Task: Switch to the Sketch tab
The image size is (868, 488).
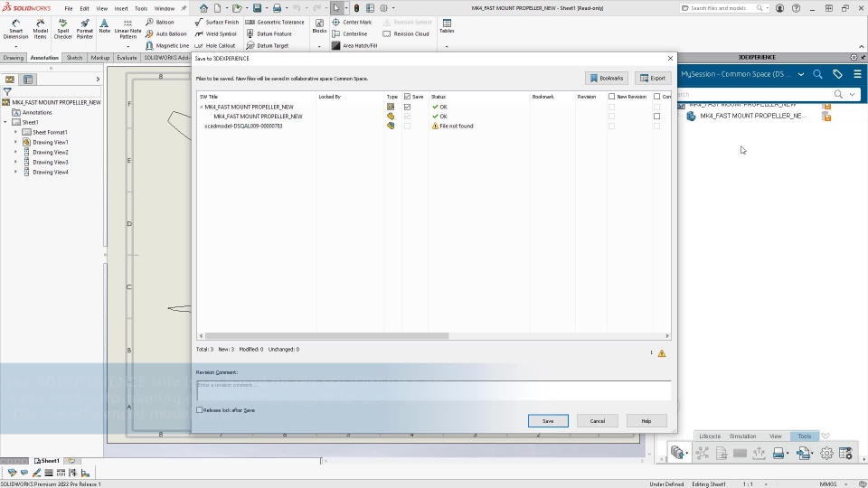Action: 74,58
